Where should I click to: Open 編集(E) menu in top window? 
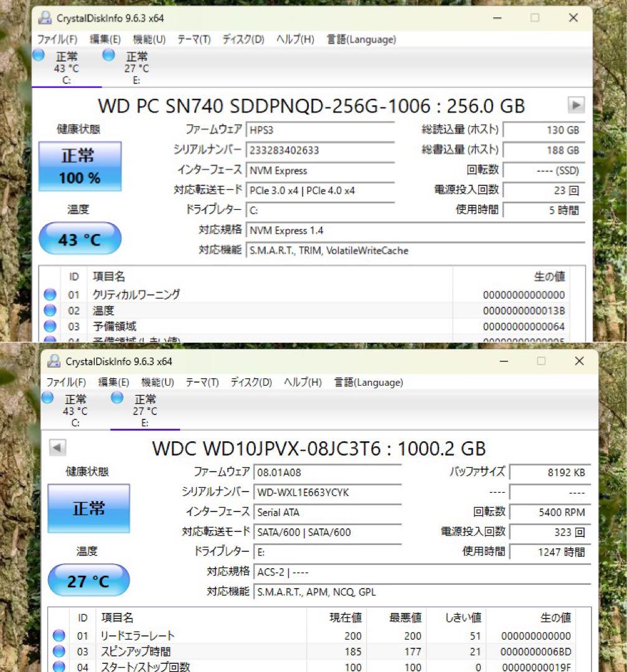point(105,39)
